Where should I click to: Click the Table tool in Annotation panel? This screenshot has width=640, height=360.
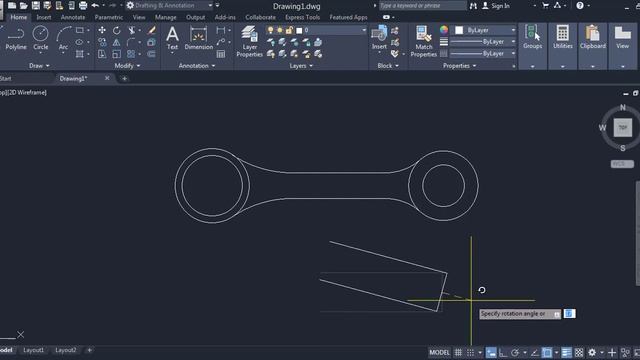click(221, 54)
